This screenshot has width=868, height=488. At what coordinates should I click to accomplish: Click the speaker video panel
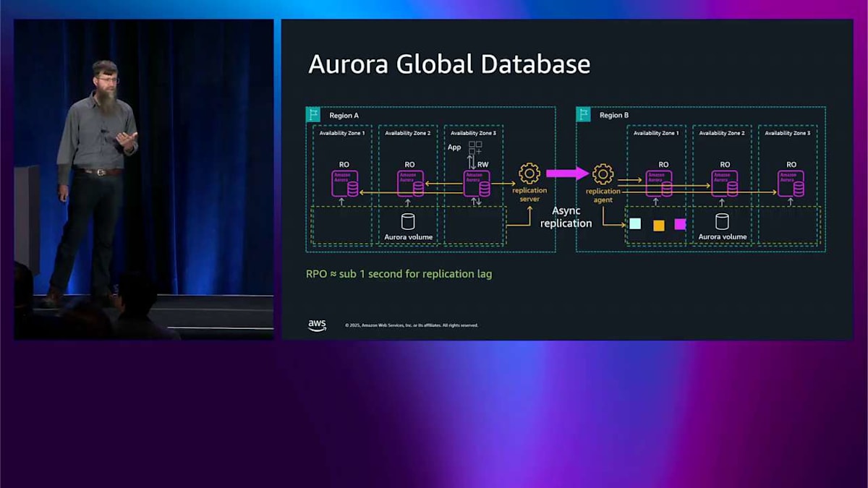pos(144,179)
